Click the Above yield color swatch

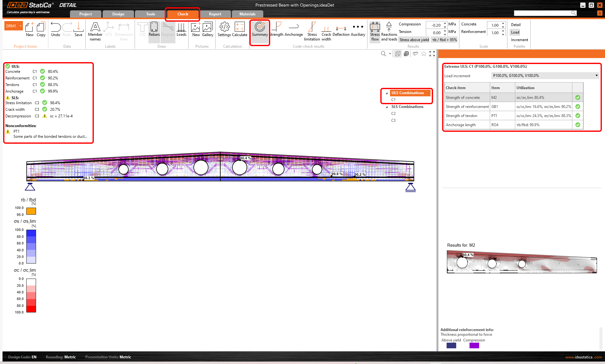(x=451, y=345)
